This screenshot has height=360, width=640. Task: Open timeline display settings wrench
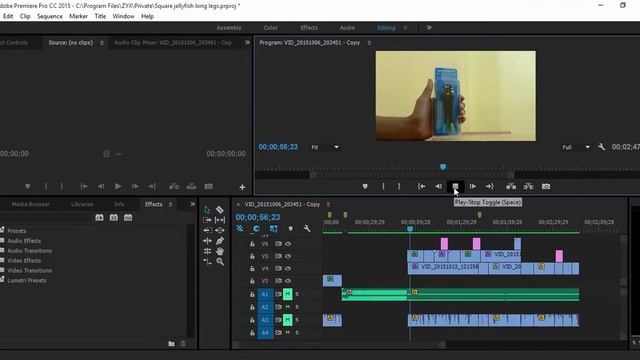(x=307, y=229)
